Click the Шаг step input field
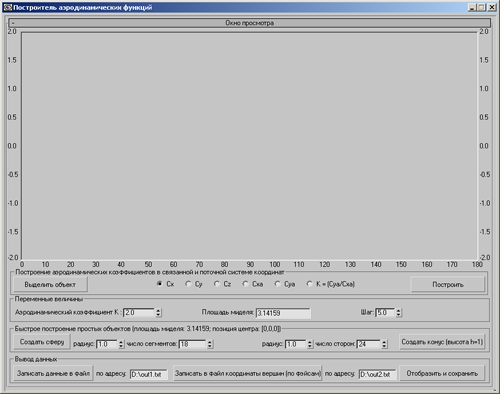Viewport: 500px width, 394px height. click(385, 312)
